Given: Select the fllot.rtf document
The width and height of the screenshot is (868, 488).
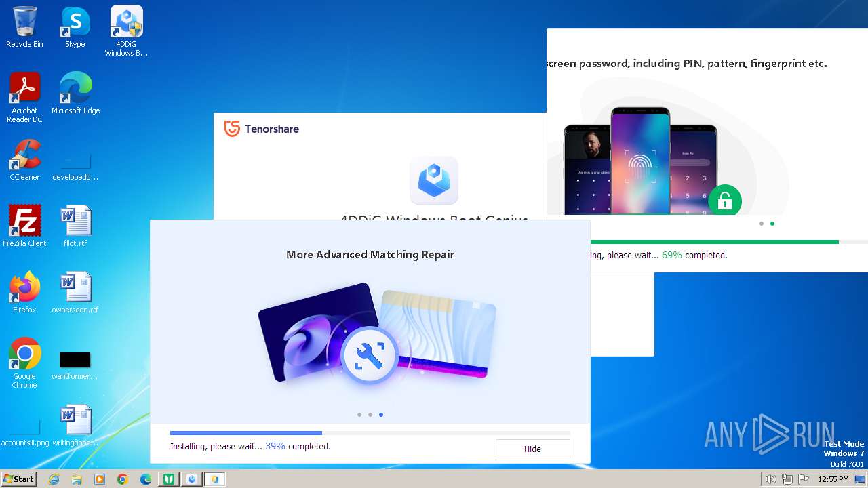Looking at the screenshot, I should click(75, 226).
